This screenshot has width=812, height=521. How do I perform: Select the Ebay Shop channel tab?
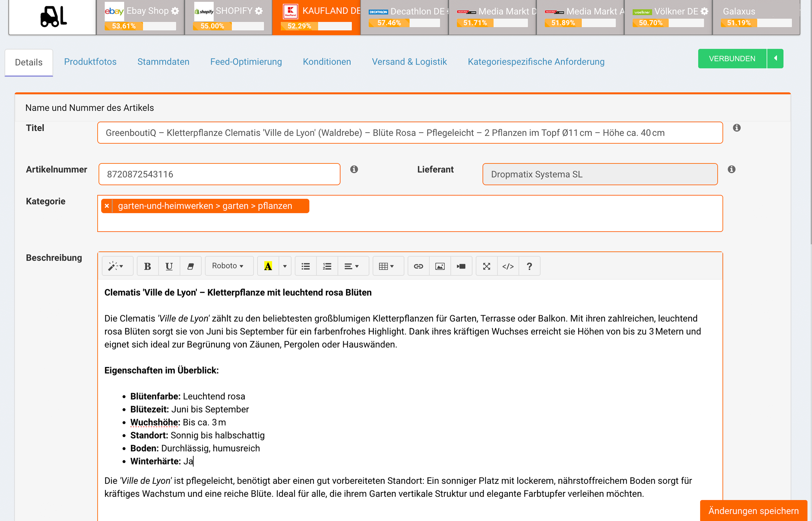140,17
